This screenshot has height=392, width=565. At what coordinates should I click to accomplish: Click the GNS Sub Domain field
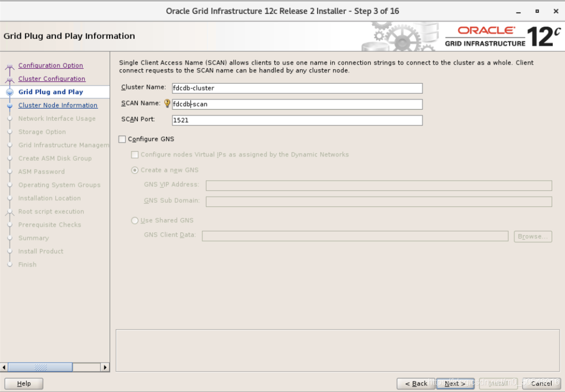pyautogui.click(x=379, y=202)
